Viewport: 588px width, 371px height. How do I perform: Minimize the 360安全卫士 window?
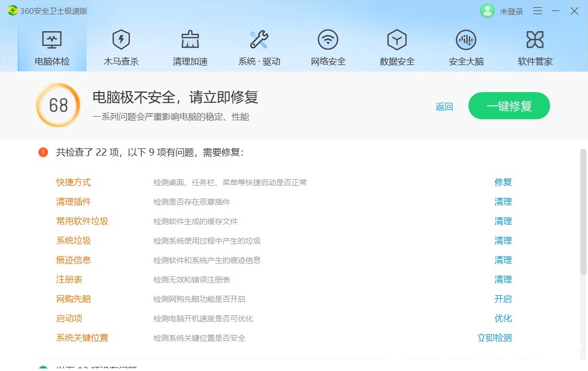click(556, 11)
